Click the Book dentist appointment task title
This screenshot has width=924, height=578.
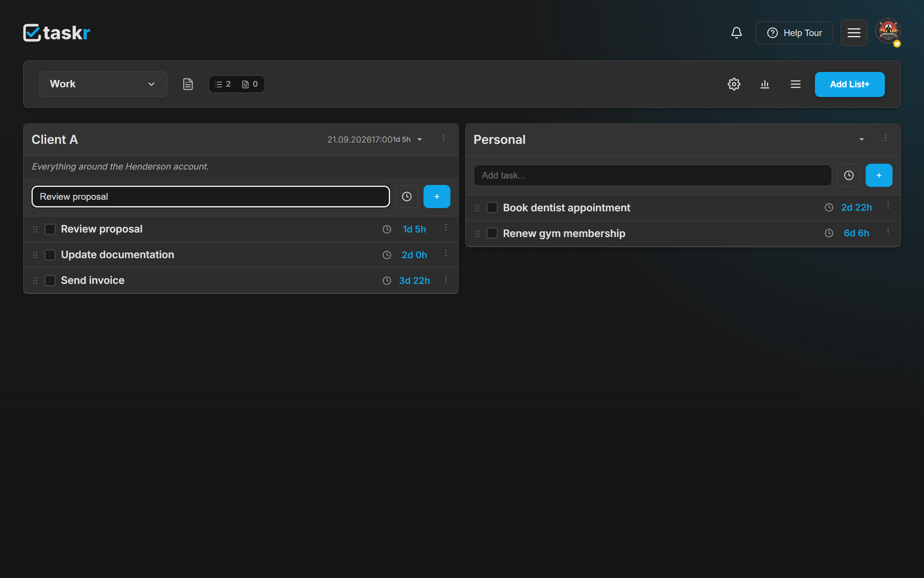(x=567, y=207)
